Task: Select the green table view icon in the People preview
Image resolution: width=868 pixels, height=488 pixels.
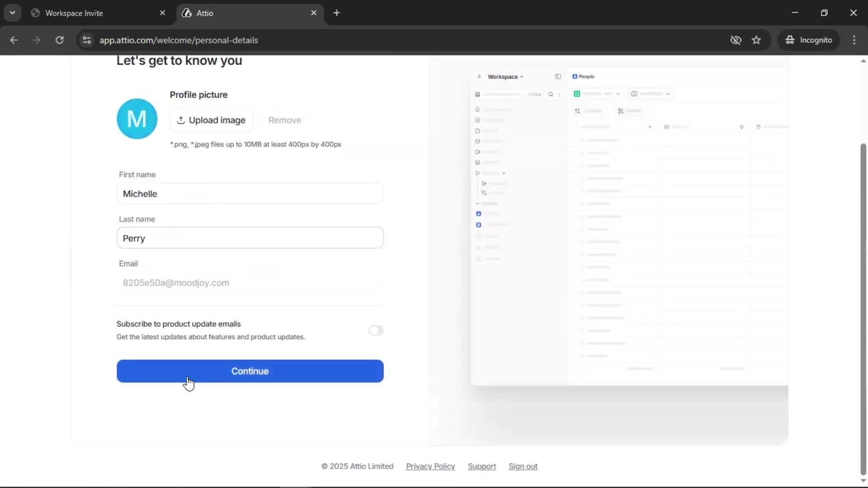Action: tap(577, 94)
